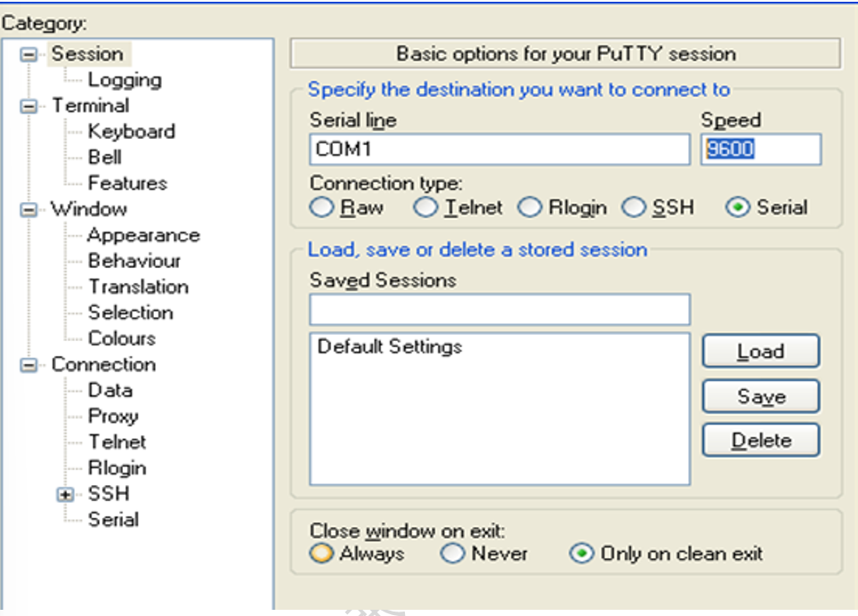Set close window on exit to Always
858x616 pixels.
321,553
